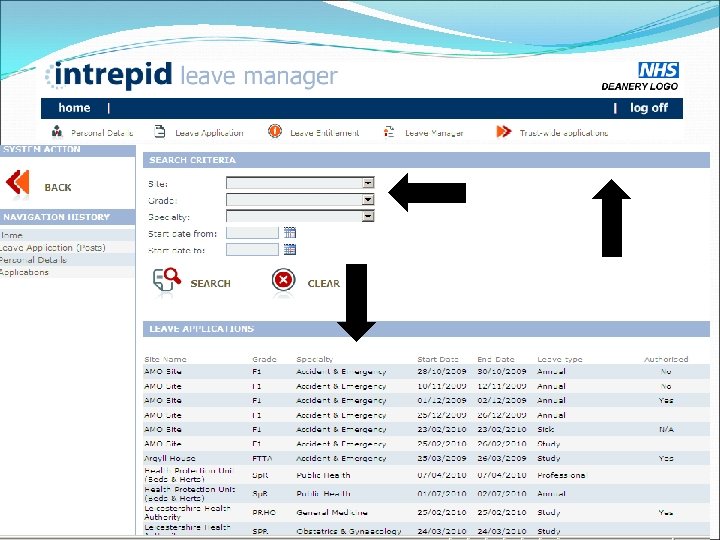720x540 pixels.
Task: Click the 26/03/2009 end date cell
Action: tap(502, 458)
